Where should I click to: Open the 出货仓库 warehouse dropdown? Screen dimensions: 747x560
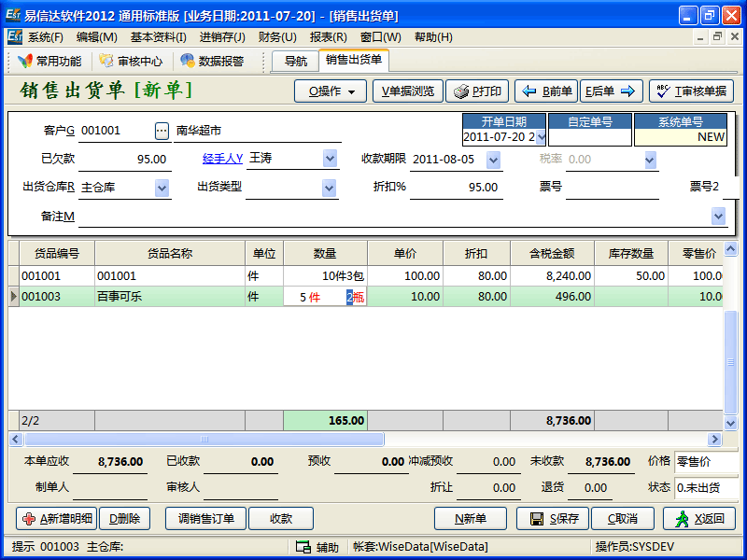click(x=162, y=188)
